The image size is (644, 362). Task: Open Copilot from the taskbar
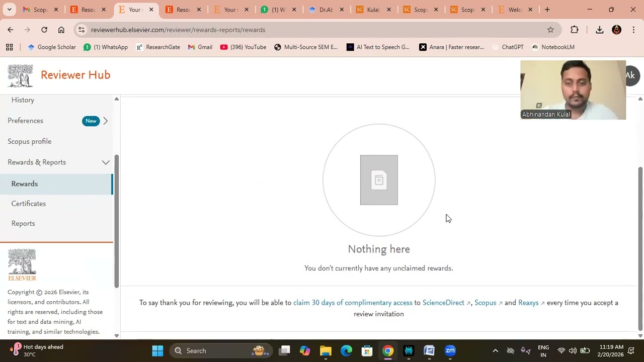click(305, 350)
